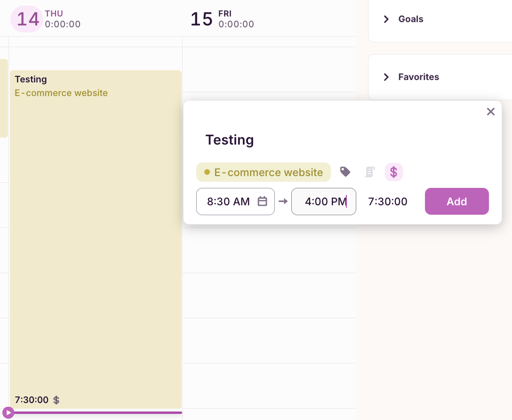Toggle the billable dollar sign
This screenshot has height=420, width=512.
coord(394,172)
